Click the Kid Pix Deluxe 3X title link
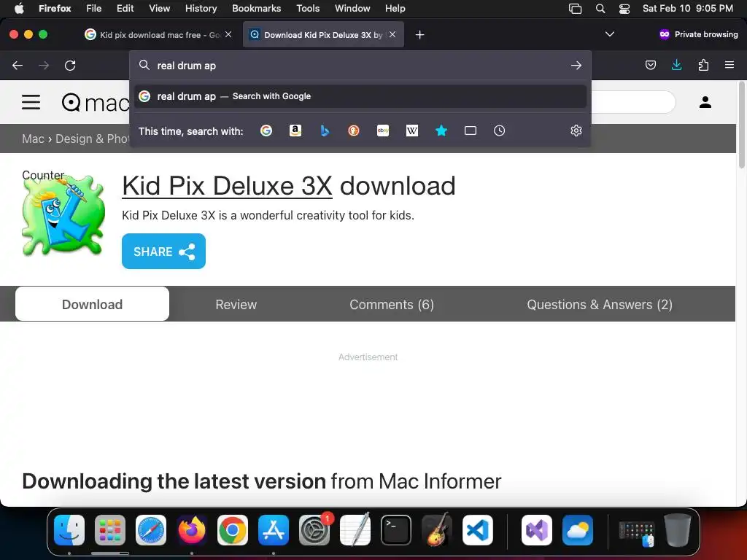 [x=227, y=186]
